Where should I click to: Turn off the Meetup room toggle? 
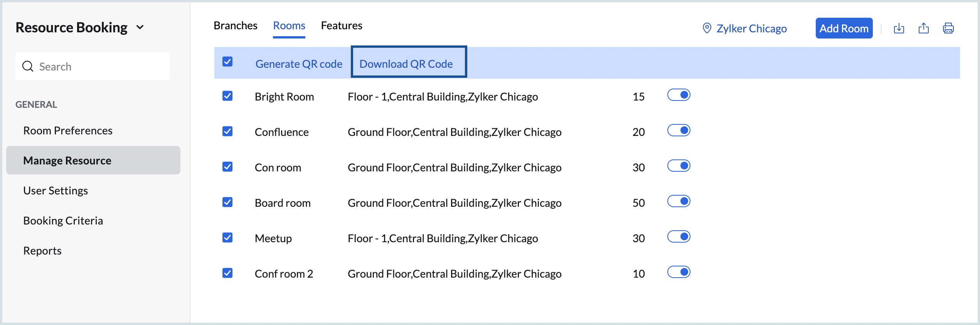click(679, 237)
